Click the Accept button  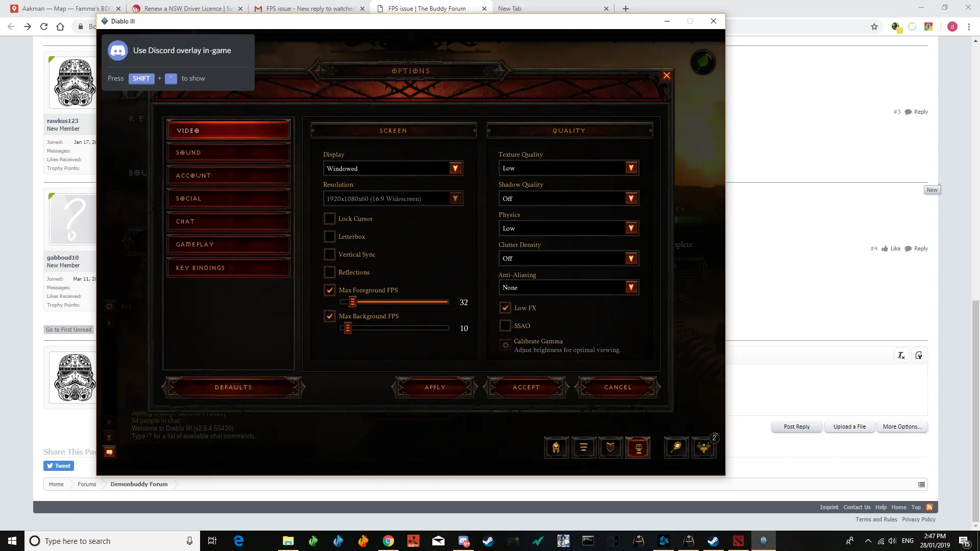526,387
